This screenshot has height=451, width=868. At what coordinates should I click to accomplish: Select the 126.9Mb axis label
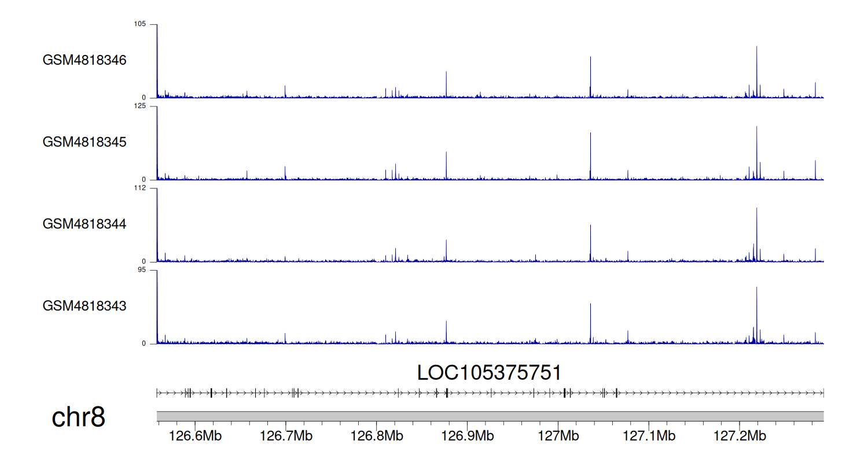pos(468,435)
